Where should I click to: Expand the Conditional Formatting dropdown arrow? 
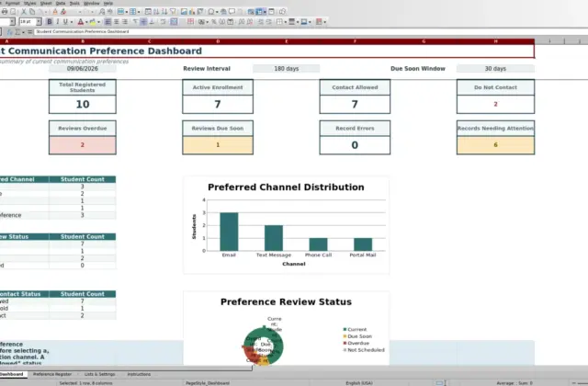tap(324, 22)
